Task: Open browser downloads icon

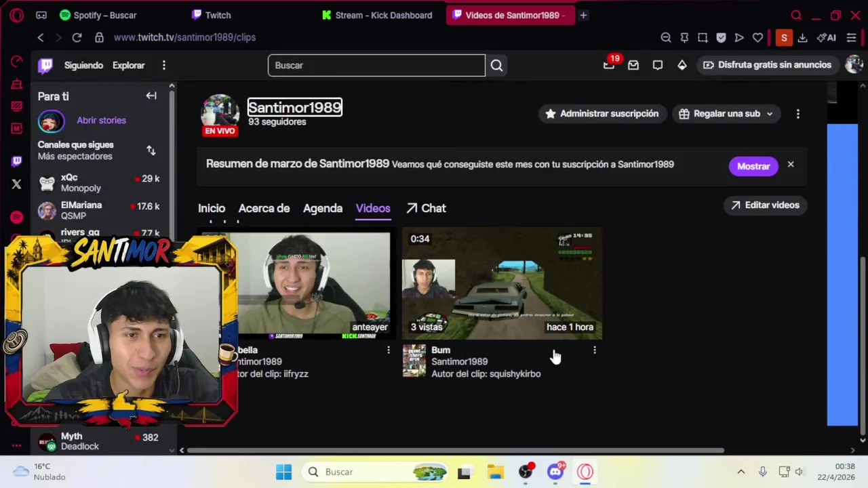Action: point(803,37)
